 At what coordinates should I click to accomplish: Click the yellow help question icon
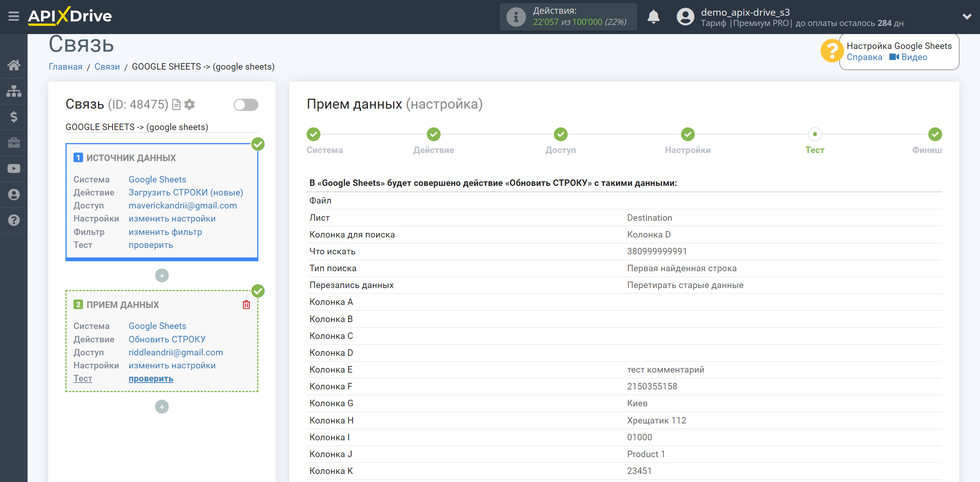click(x=832, y=51)
